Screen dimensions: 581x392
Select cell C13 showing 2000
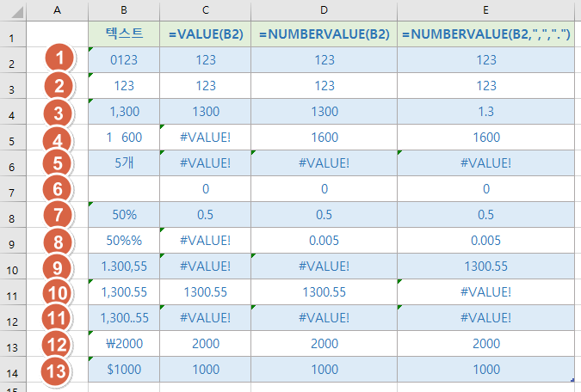click(205, 344)
